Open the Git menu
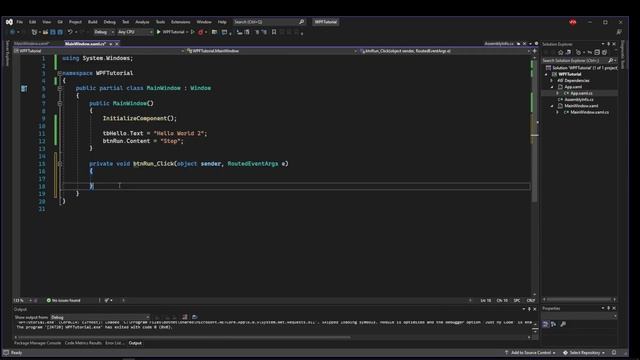 pos(60,22)
